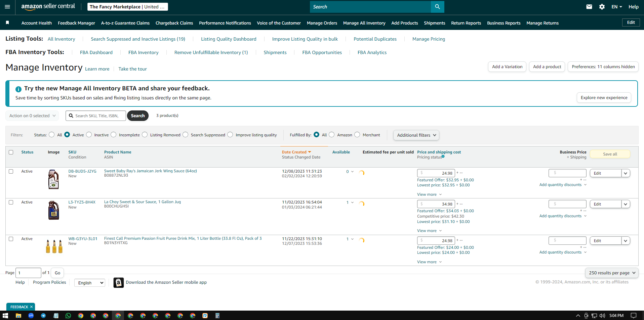Screen dimensions: 644x320
Task: Open the messages envelope icon
Action: (589, 7)
